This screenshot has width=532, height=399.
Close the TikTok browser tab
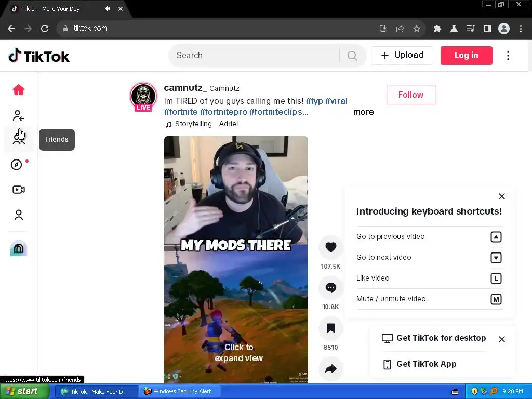point(121,9)
